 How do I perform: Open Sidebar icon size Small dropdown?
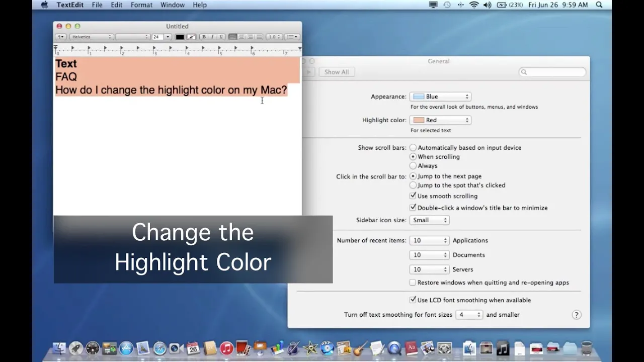point(429,220)
